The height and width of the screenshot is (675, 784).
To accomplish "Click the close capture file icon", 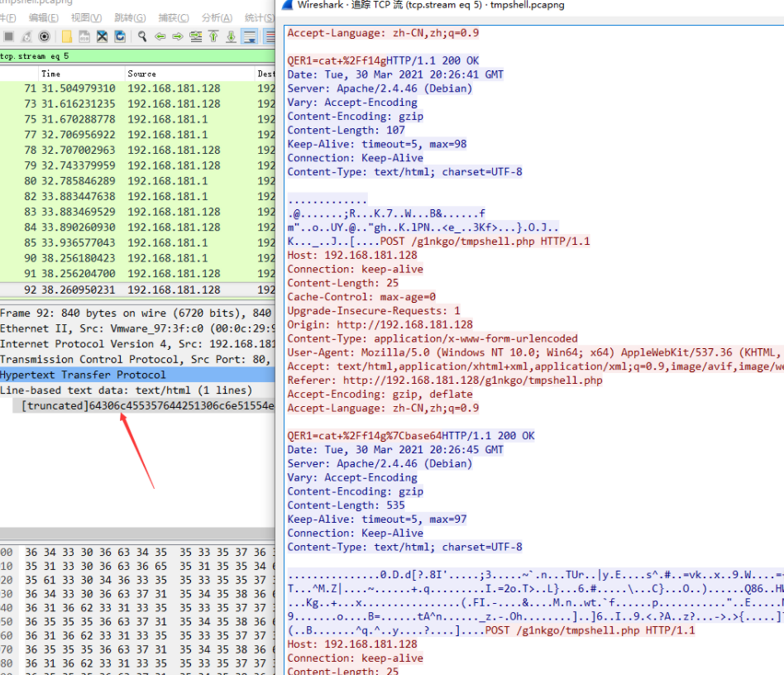I will pyautogui.click(x=103, y=36).
